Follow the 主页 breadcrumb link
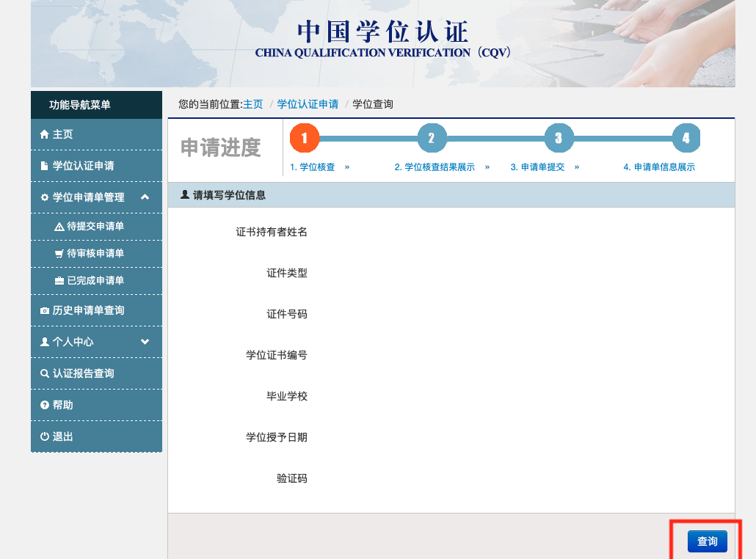The image size is (756, 559). click(x=252, y=104)
